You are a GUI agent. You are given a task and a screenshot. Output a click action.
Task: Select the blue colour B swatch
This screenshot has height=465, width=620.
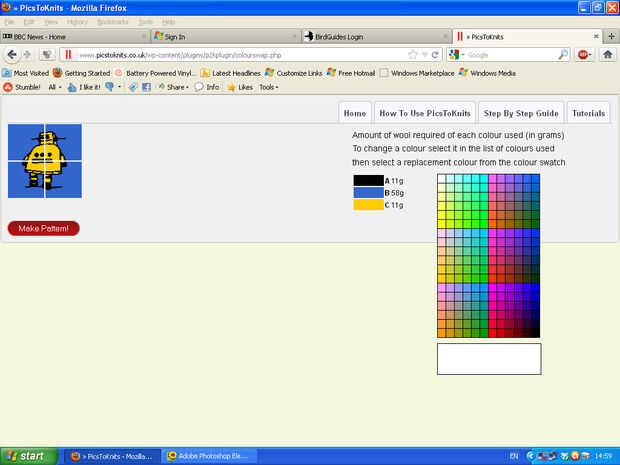(368, 193)
